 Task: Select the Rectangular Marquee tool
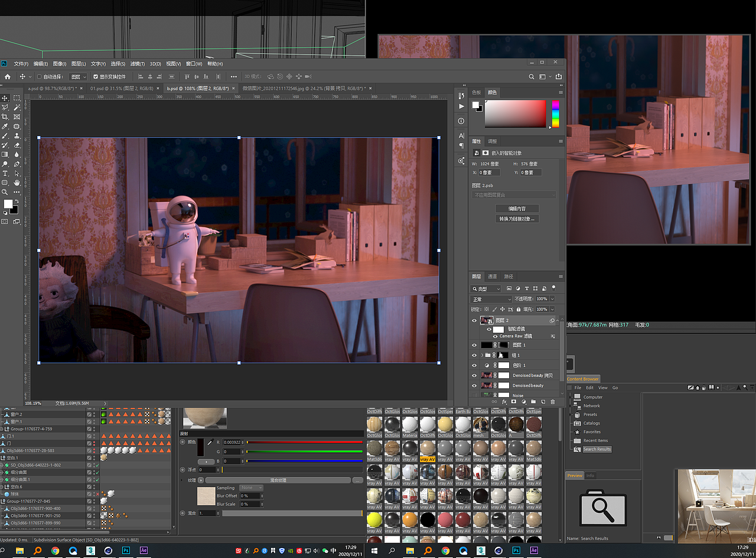coord(17,98)
